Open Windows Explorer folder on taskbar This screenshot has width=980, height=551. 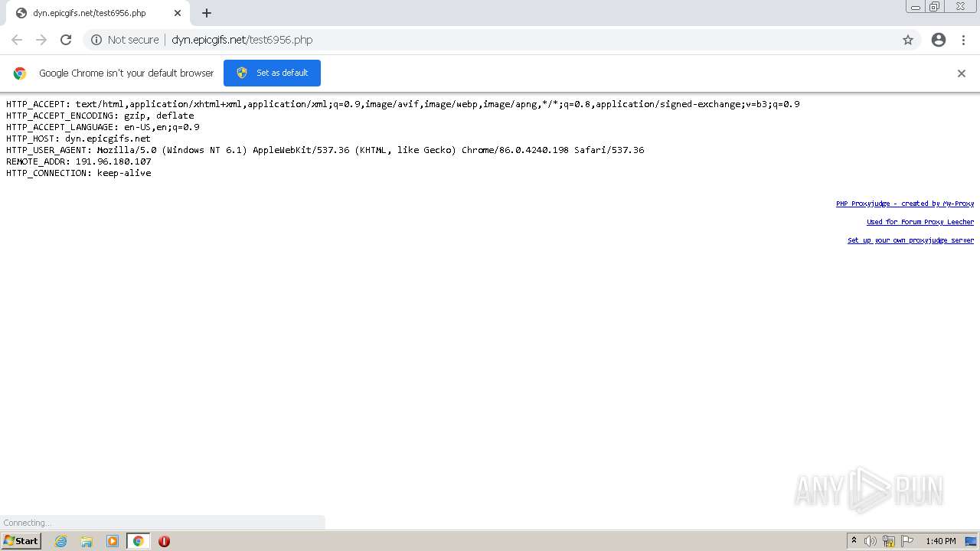coord(87,541)
